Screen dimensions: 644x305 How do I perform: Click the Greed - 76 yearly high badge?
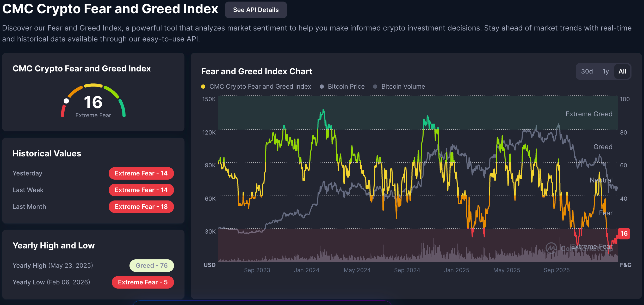click(151, 266)
